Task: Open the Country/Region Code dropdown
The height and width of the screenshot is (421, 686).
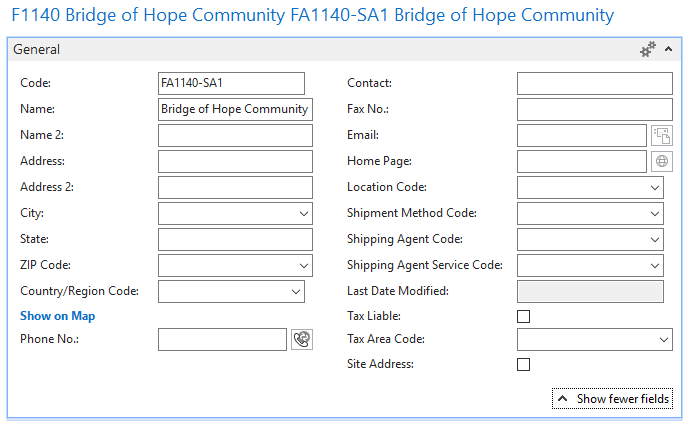Action: [295, 292]
